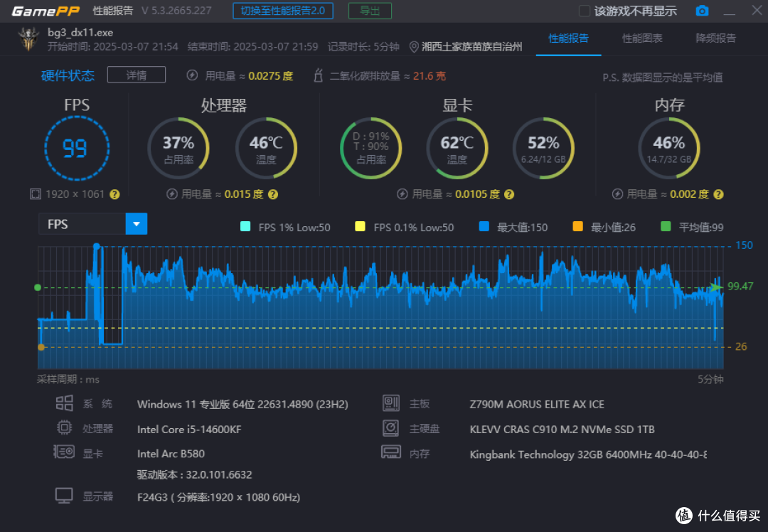Click the blue maximum point marker on chart
The width and height of the screenshot is (768, 532).
[x=97, y=246]
